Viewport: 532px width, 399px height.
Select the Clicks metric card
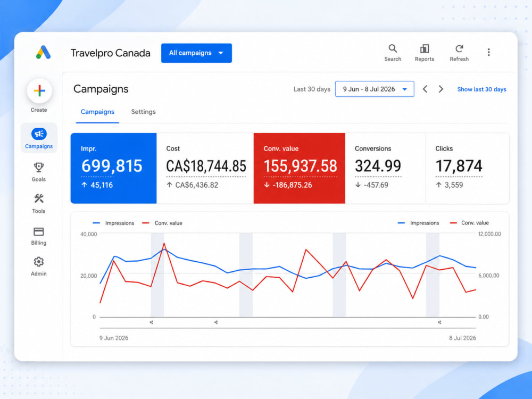[467, 168]
